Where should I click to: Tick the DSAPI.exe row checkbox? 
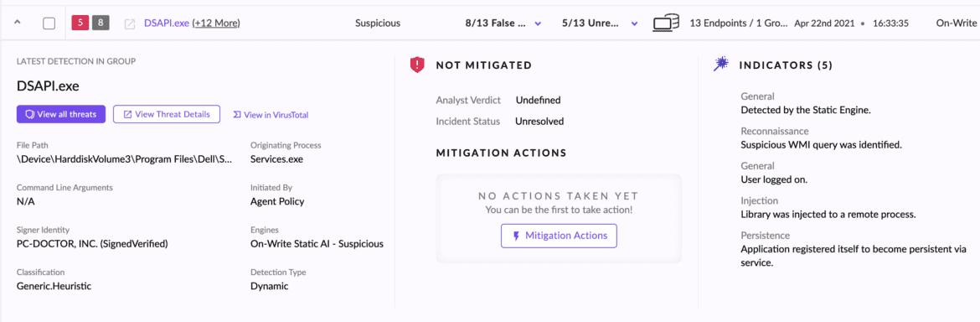49,23
